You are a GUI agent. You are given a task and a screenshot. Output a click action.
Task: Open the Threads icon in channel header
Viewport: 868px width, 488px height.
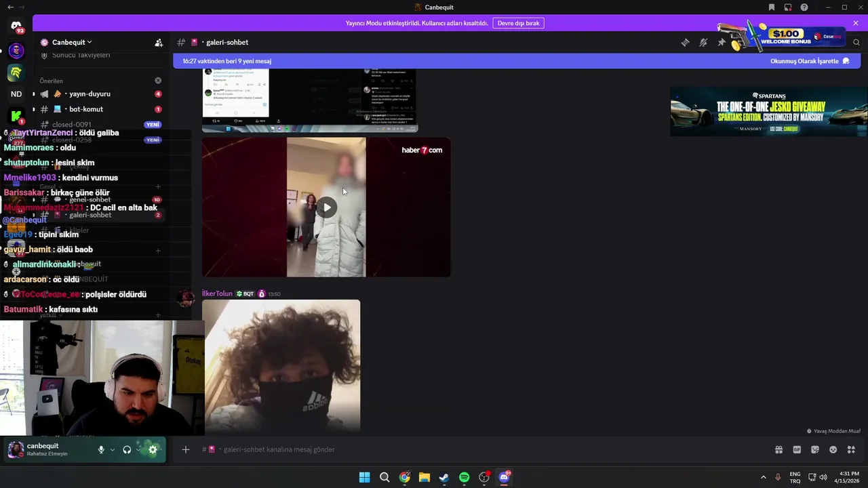[685, 42]
